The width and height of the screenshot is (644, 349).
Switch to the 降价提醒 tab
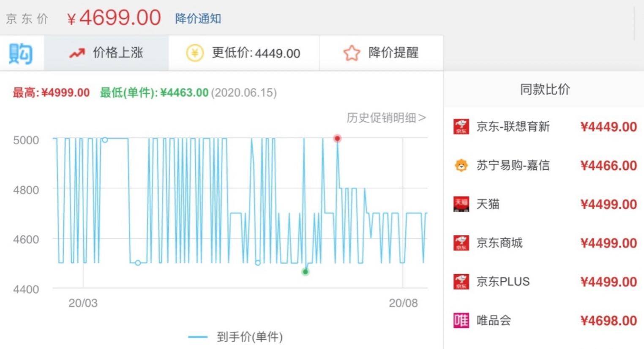click(x=382, y=53)
